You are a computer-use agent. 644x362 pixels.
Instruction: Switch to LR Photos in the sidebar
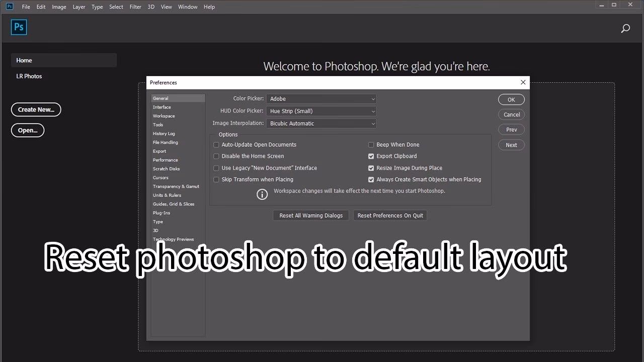point(29,76)
